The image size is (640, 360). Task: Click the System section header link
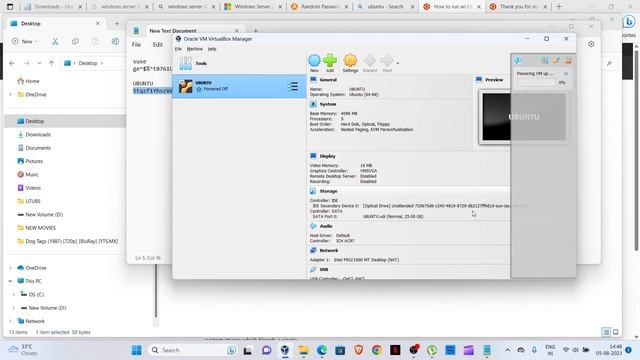tap(328, 104)
